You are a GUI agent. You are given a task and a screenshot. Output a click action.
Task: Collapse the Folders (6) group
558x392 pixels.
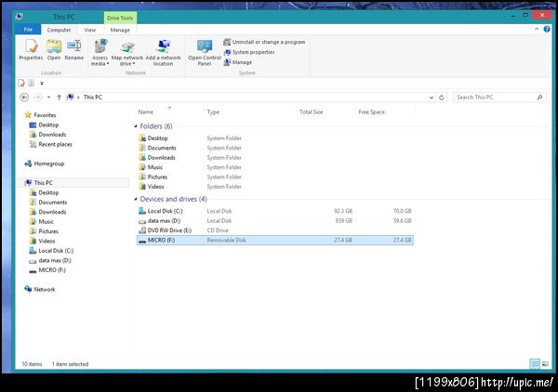point(136,126)
